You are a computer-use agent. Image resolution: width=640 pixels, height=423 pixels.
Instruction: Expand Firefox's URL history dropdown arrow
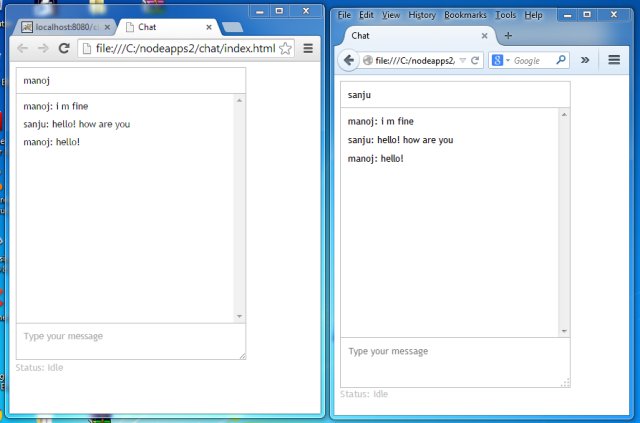462,60
